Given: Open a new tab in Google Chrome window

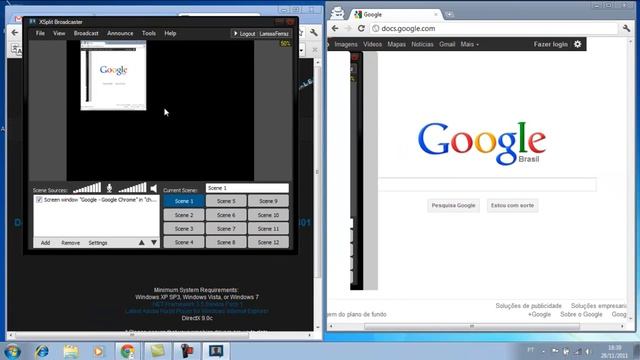Looking at the screenshot, I should (449, 14).
